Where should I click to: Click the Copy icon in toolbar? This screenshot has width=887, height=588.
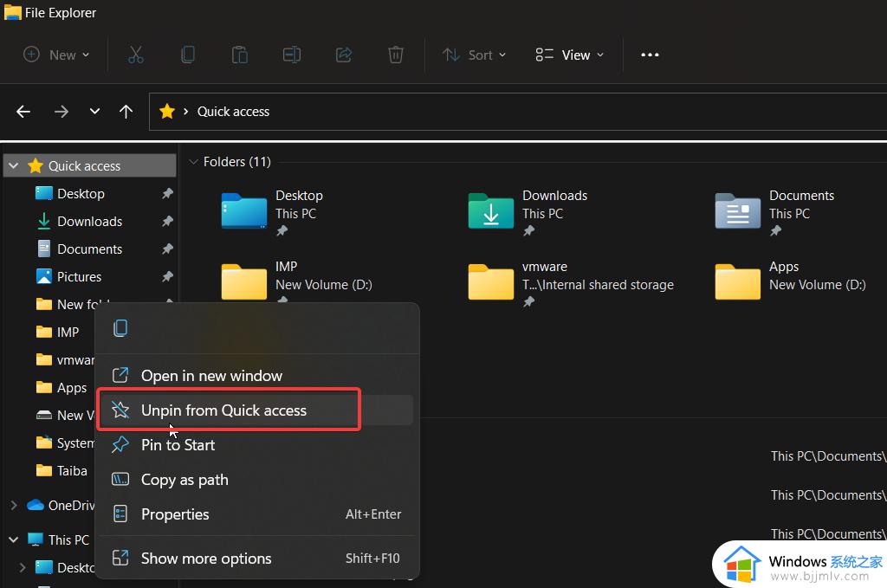[x=188, y=55]
